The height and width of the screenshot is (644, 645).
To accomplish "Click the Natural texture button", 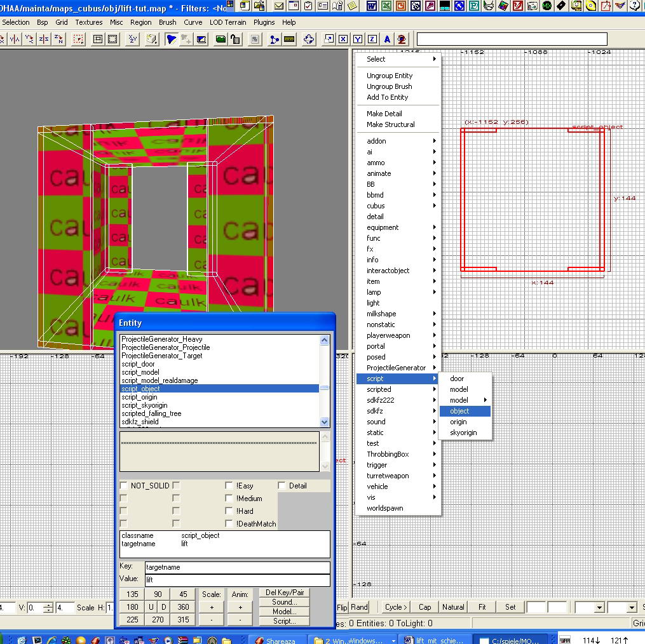I will pos(453,607).
